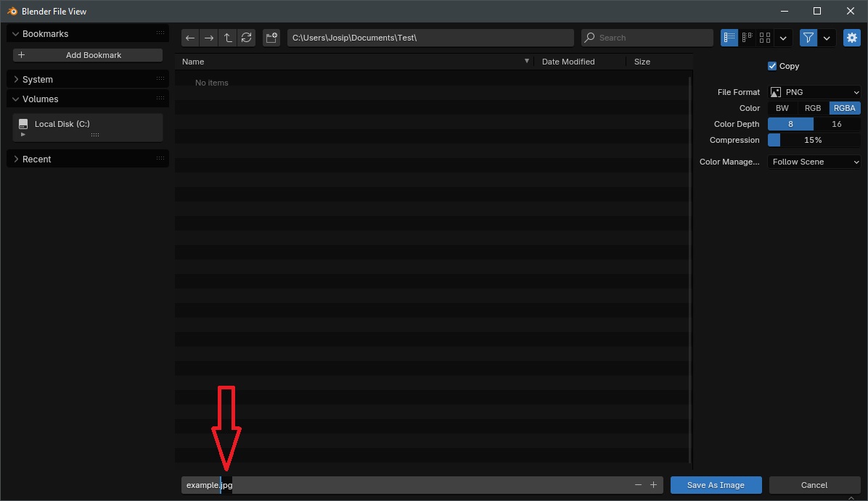The image size is (868, 501).
Task: Toggle the Copy checkbox
Action: 772,66
